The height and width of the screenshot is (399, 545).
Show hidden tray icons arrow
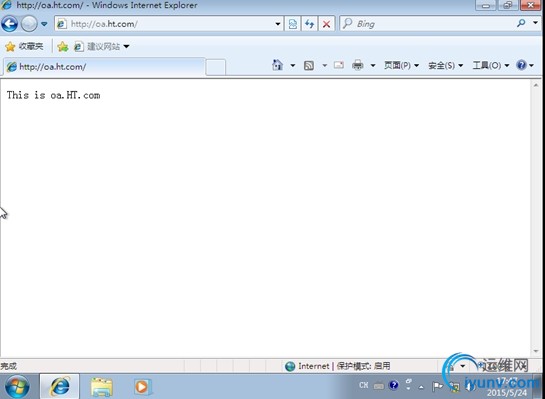(421, 387)
